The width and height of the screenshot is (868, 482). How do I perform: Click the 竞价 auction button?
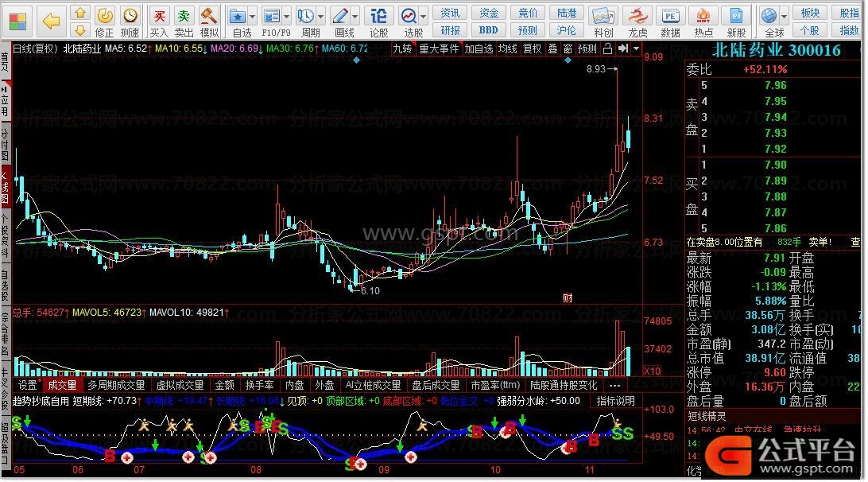click(x=528, y=13)
